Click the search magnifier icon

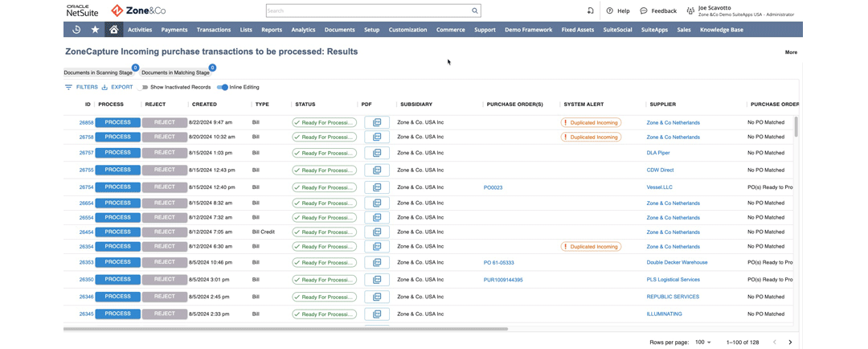click(x=474, y=10)
